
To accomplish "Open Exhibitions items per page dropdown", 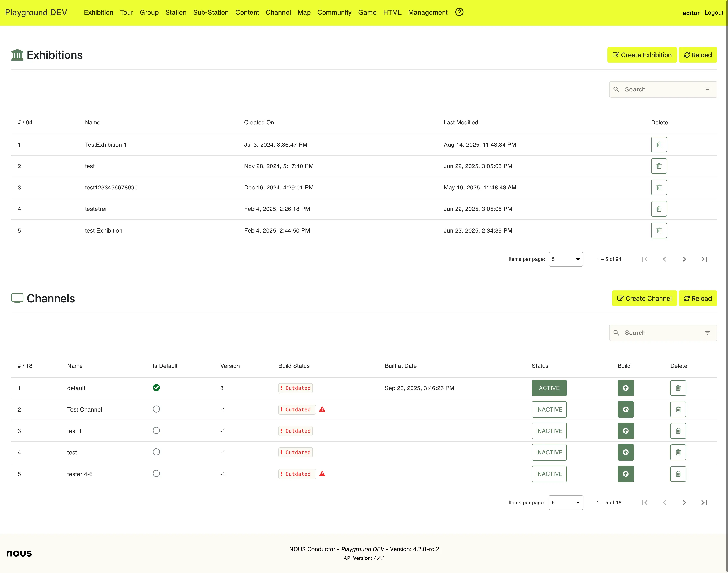I will tap(566, 259).
